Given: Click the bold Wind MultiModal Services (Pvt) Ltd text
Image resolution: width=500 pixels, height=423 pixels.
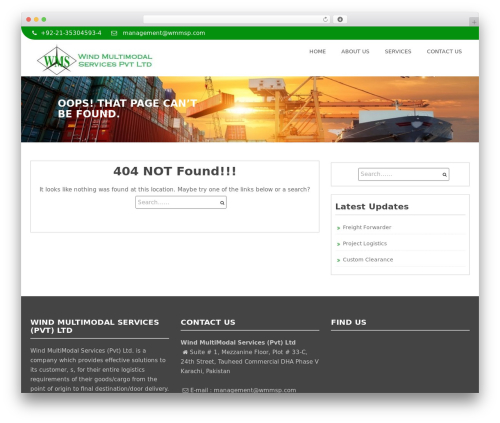Looking at the screenshot, I should tap(238, 343).
